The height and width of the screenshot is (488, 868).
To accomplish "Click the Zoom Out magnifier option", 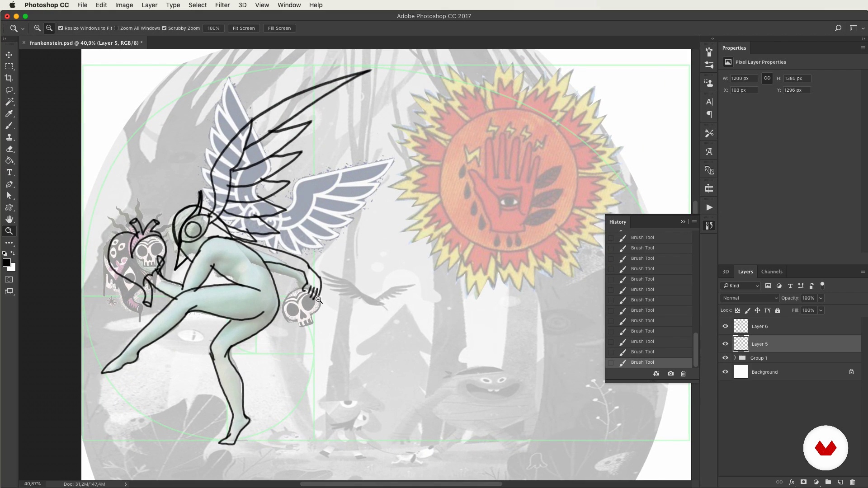I will [x=49, y=28].
